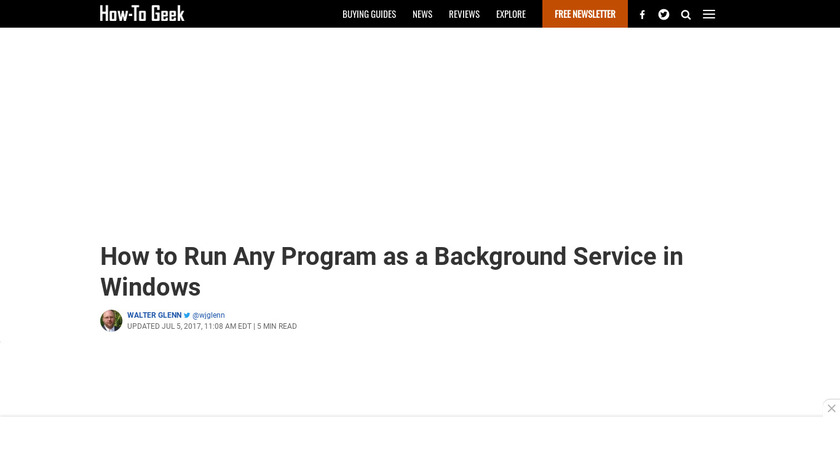The width and height of the screenshot is (840, 472).
Task: Click the updated Jul 5, 2017 date text
Action: pyautogui.click(x=189, y=326)
